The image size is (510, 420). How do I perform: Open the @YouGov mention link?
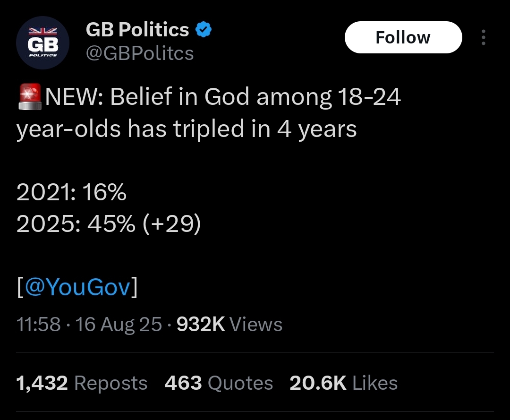click(78, 287)
